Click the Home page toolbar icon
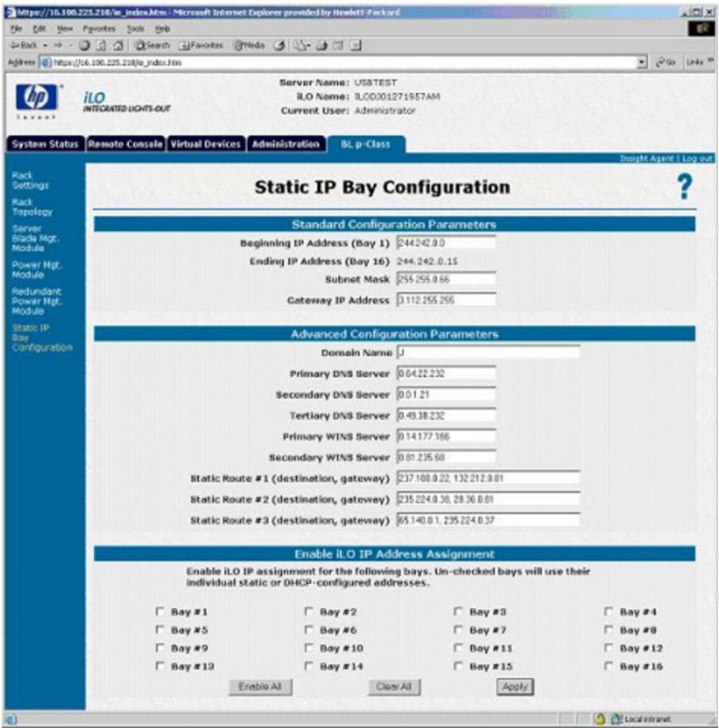This screenshot has width=719, height=728. click(119, 45)
